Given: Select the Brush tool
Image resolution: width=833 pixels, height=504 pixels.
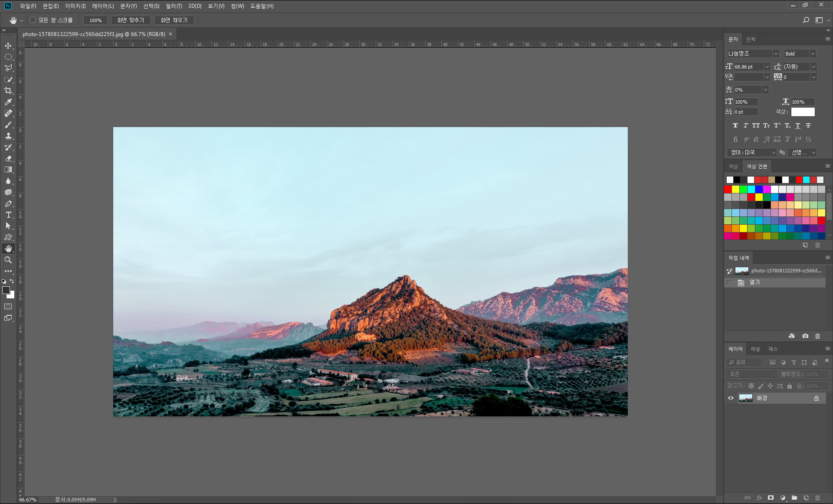Looking at the screenshot, I should pos(8,125).
